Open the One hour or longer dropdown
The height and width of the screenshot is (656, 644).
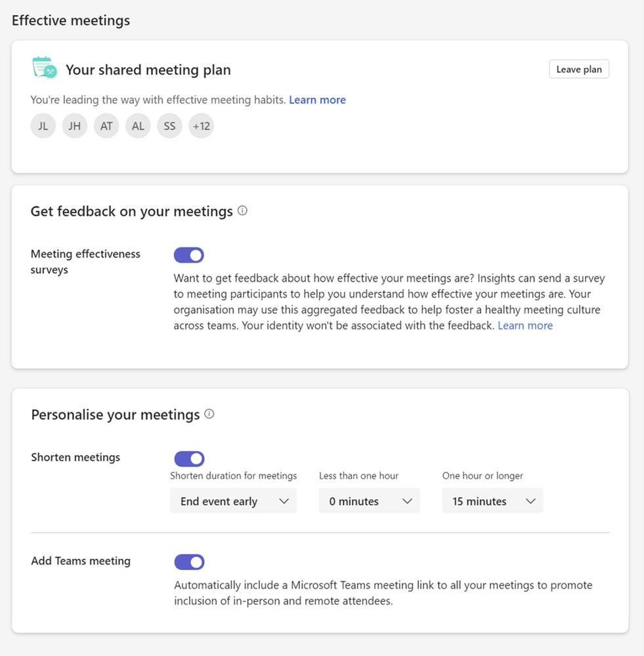[492, 501]
